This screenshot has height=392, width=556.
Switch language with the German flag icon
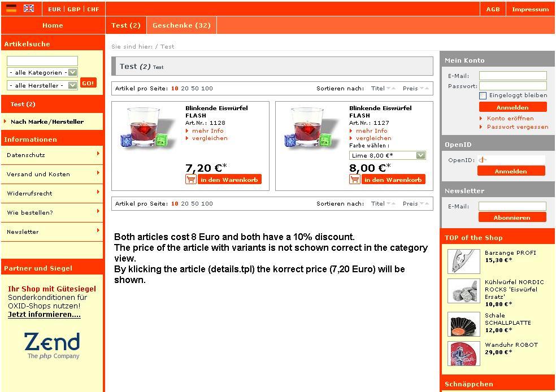pyautogui.click(x=11, y=8)
